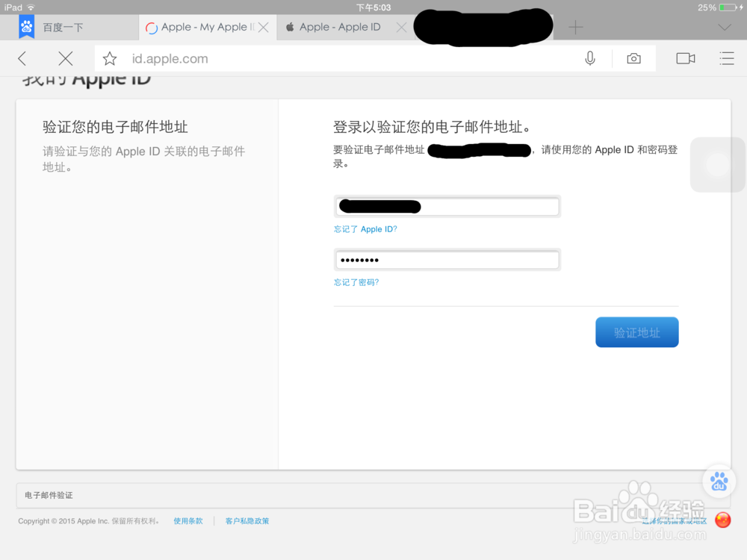Bookmark page with the star icon

click(x=110, y=58)
